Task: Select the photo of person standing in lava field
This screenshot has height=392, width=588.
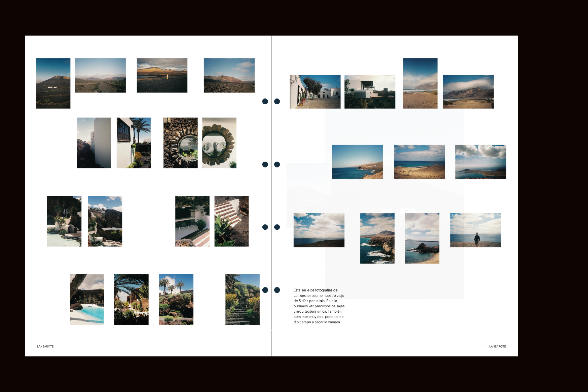Action: point(162,75)
